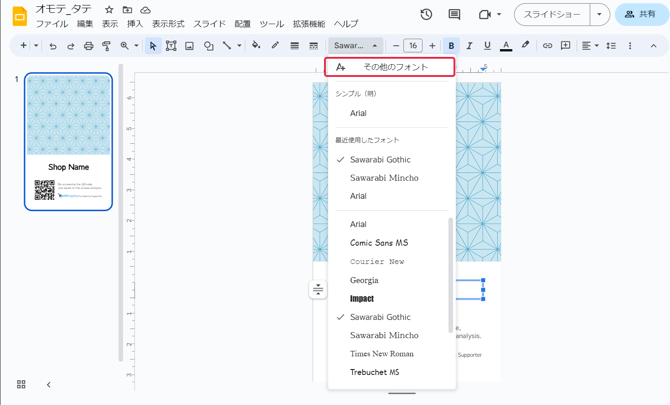Image resolution: width=670 pixels, height=405 pixels.
Task: Toggle italic formatting button
Action: click(x=469, y=46)
